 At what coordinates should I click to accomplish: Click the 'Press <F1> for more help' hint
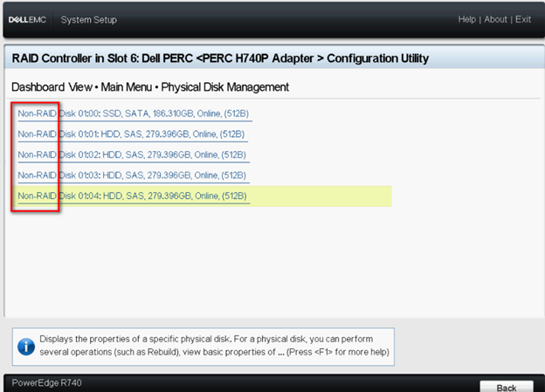pos(338,352)
